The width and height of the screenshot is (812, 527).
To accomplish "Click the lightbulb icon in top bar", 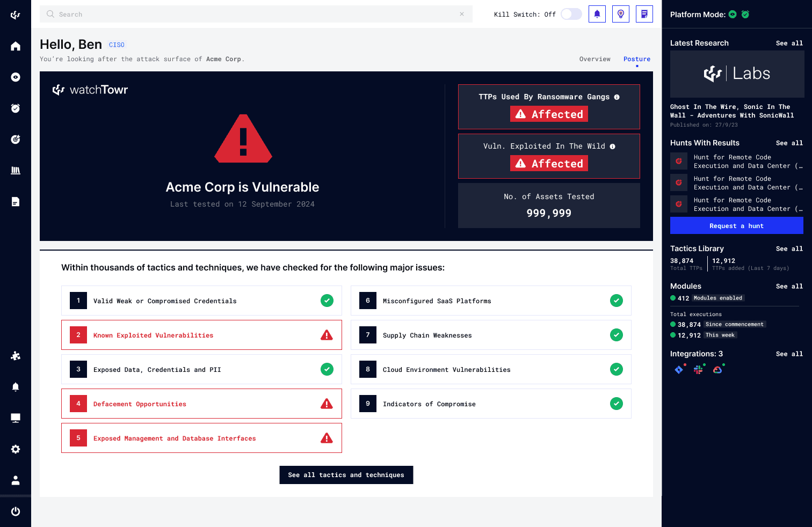I will (621, 14).
